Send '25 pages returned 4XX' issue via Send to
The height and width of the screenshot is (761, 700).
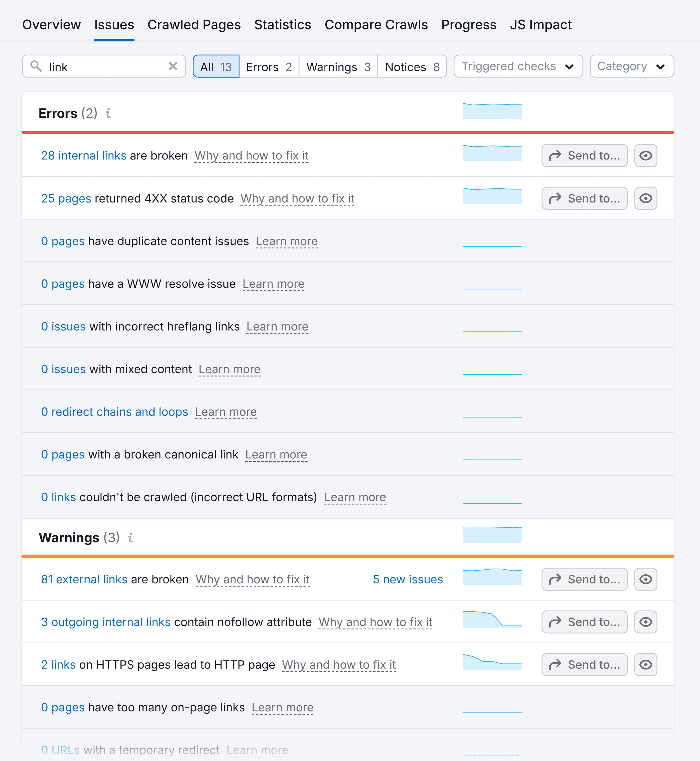click(x=584, y=198)
